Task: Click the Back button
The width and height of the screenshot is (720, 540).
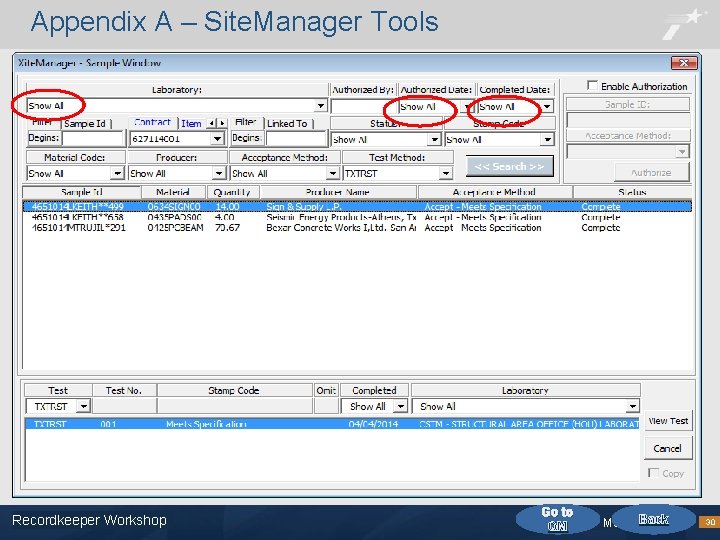Action: (x=654, y=519)
